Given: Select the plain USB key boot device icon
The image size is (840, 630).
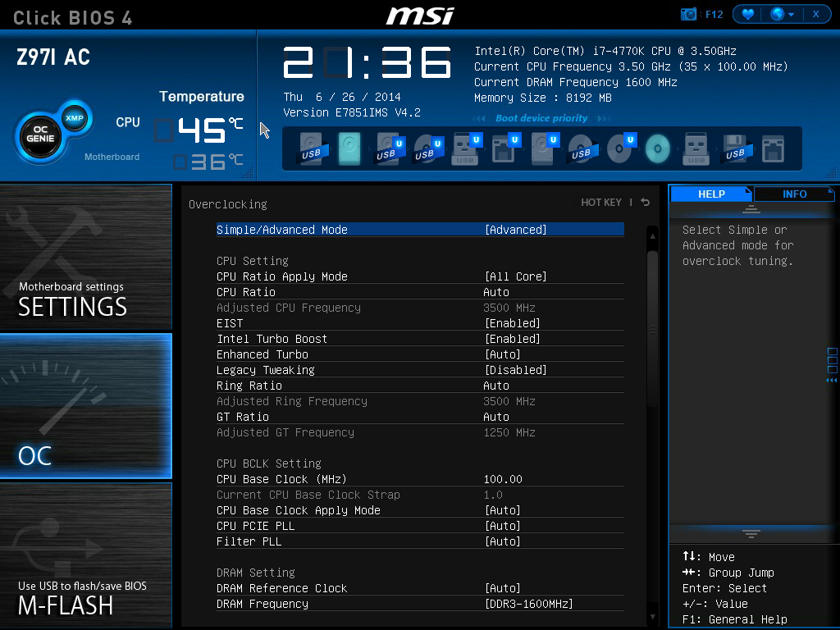Looking at the screenshot, I should (696, 149).
